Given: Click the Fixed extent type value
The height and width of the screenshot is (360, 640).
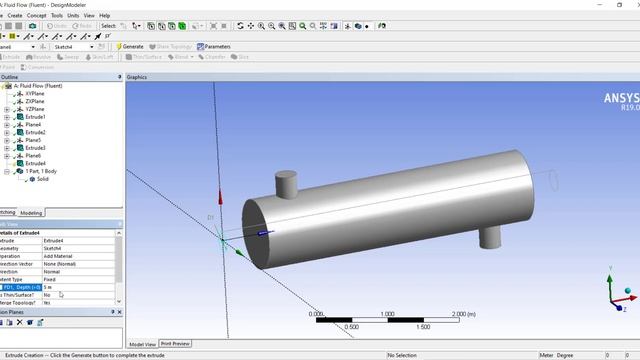Looking at the screenshot, I should point(79,280).
